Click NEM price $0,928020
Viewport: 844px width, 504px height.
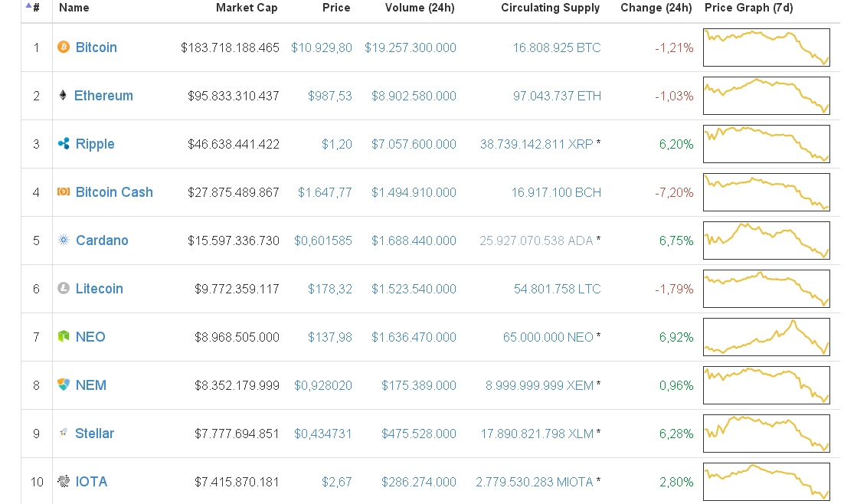coord(323,385)
